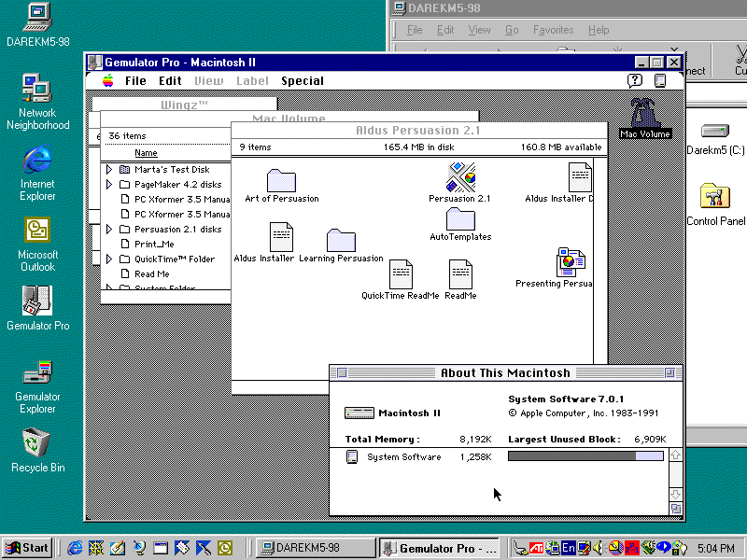Viewport: 747px width, 560px height.
Task: Click the size box of About This Macintosh
Action: point(675,509)
